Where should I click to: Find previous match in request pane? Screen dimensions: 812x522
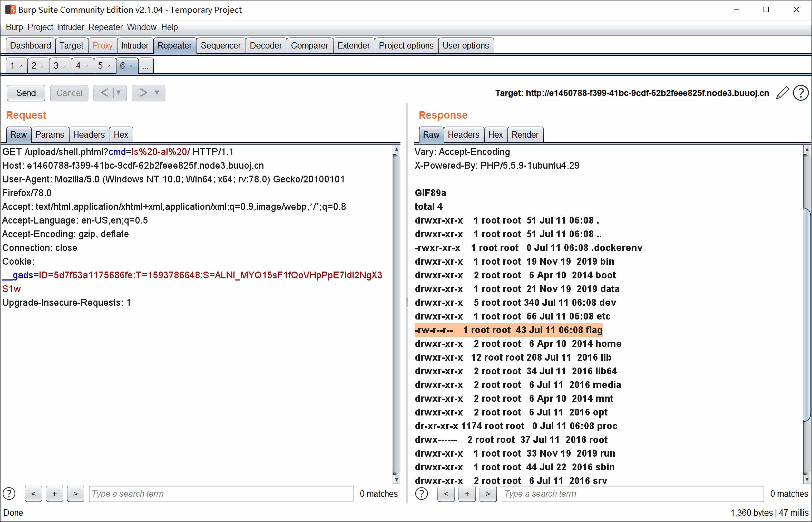click(x=33, y=494)
